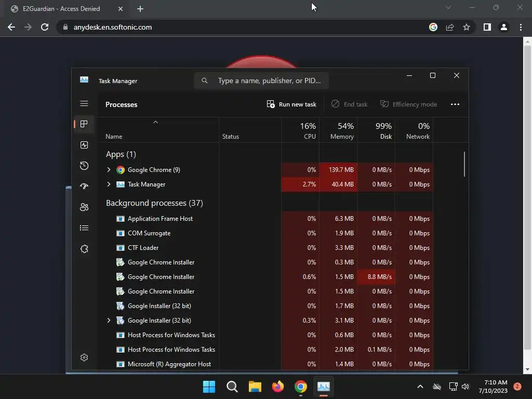Open Task Manager navigation hamburger menu
Viewport: 532px width, 399px height.
84,103
